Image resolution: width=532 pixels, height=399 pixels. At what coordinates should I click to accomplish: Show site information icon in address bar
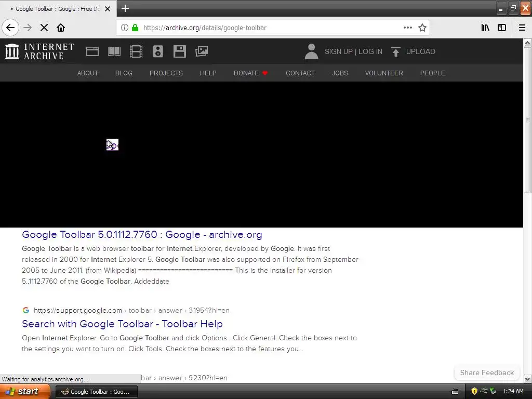tap(125, 28)
